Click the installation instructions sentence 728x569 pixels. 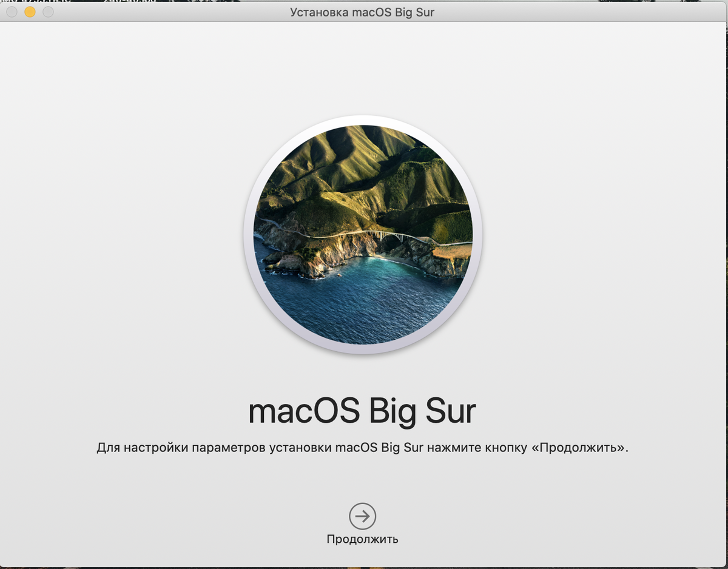pos(363,447)
